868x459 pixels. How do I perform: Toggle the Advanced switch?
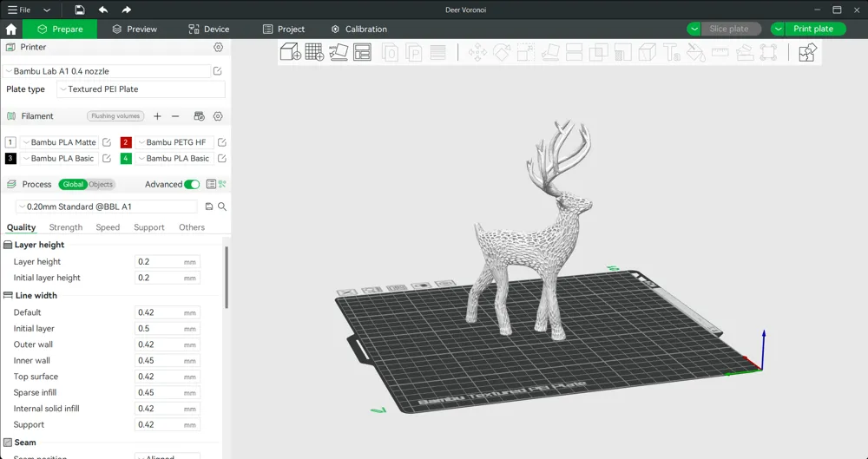pos(192,184)
